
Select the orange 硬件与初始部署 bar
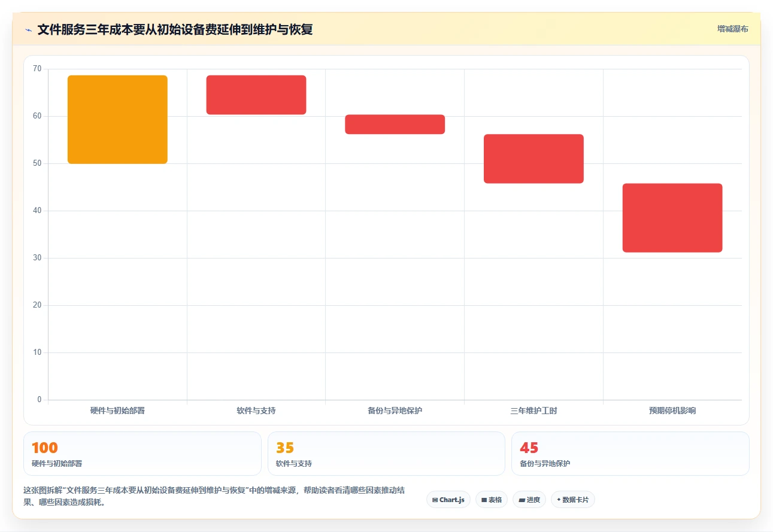(x=117, y=120)
